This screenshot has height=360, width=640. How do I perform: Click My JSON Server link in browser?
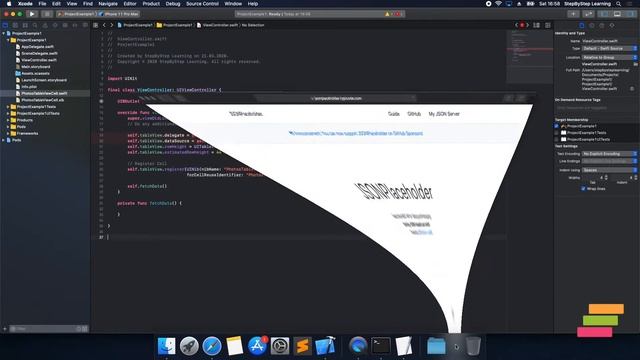(444, 114)
